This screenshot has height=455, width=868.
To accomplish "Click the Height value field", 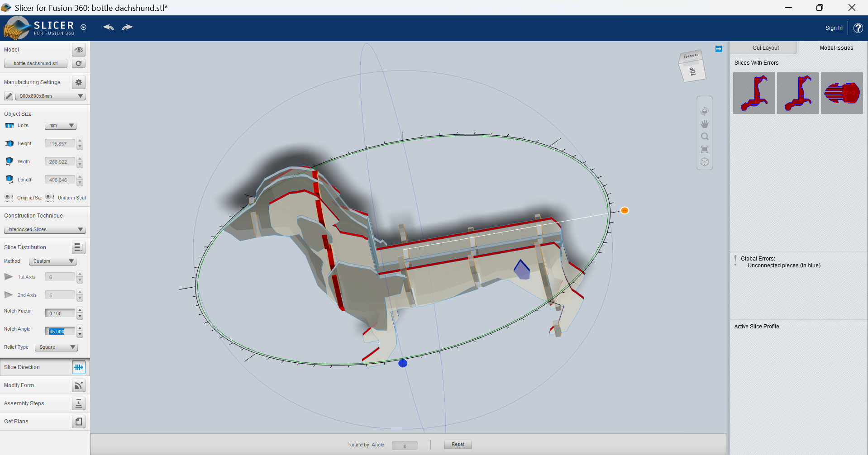I will tap(60, 144).
